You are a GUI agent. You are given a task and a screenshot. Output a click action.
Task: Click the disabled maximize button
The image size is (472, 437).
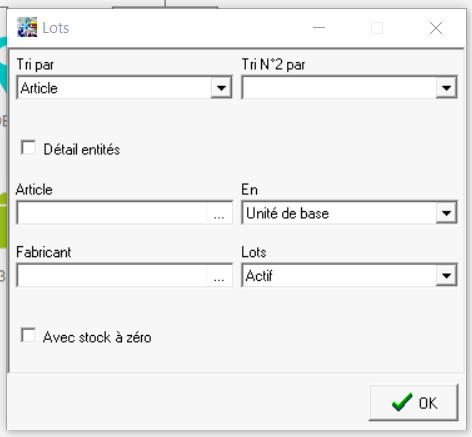(x=377, y=28)
